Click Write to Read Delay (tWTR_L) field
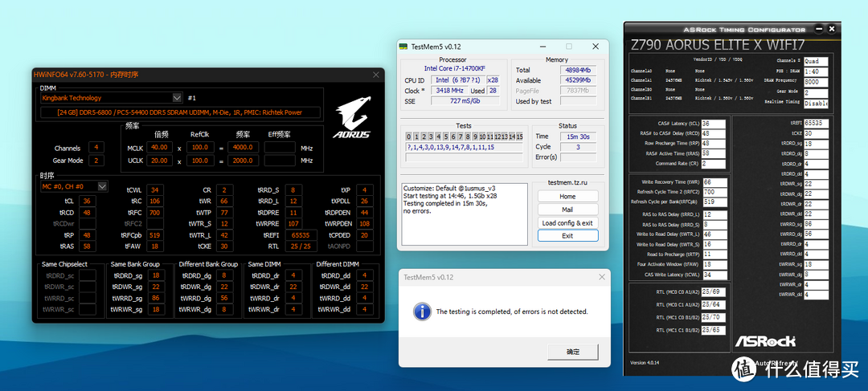868x391 pixels. tap(714, 234)
